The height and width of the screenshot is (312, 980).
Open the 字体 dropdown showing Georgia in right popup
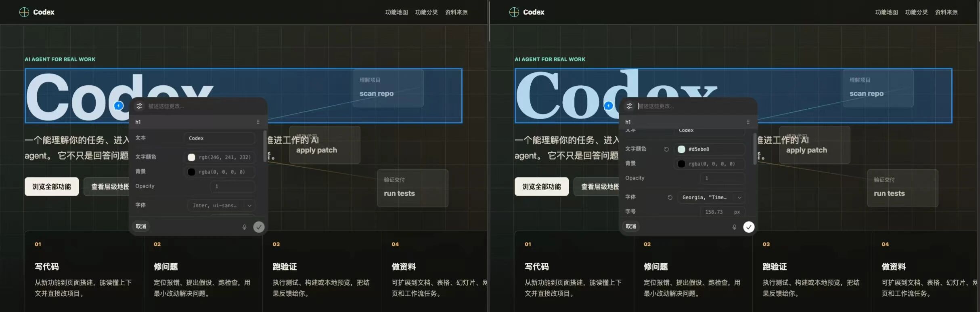(711, 197)
